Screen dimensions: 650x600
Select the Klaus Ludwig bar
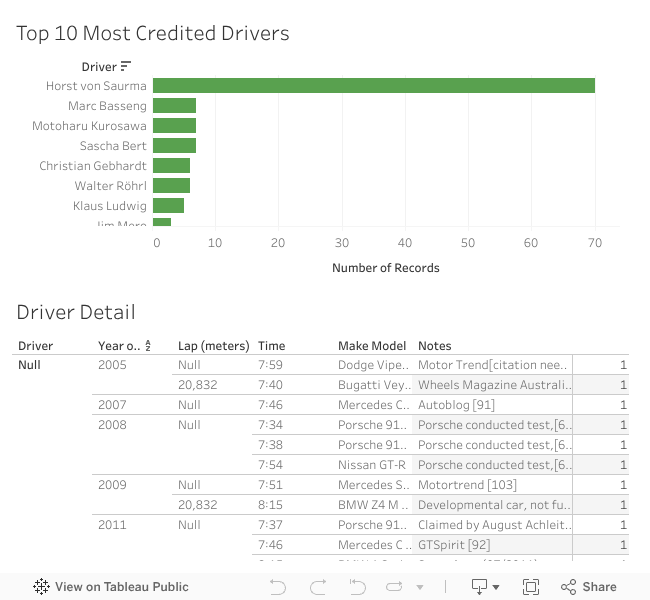tap(168, 206)
